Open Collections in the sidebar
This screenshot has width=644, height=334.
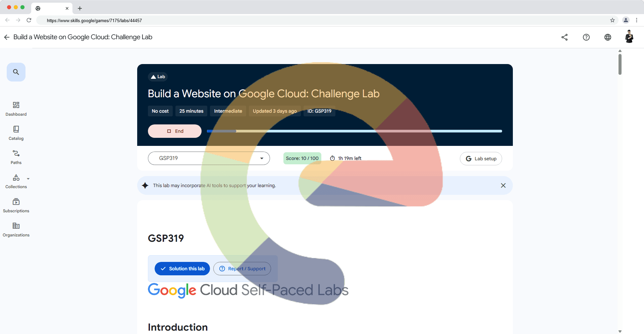(x=16, y=181)
